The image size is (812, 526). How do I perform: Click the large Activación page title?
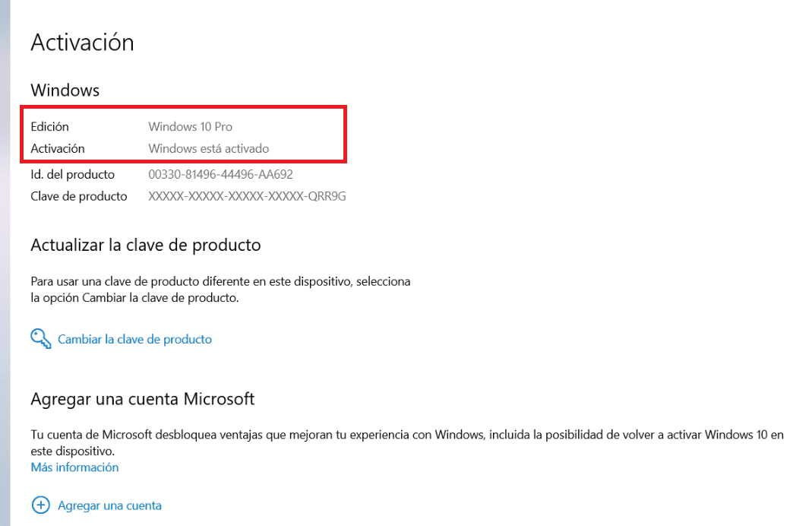point(82,43)
